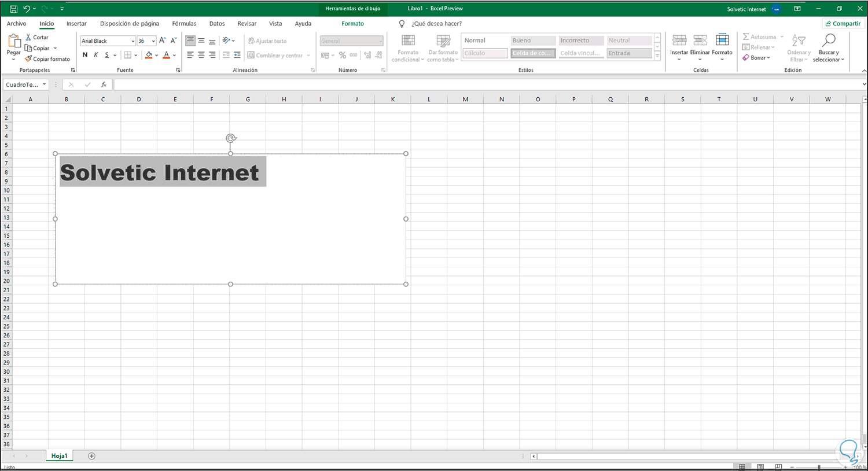The width and height of the screenshot is (868, 471).
Task: Expand the Pegar paste options arrow
Action: 14,60
